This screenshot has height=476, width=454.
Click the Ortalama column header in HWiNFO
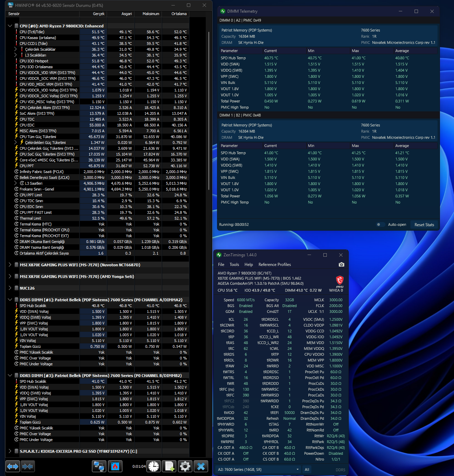[175, 14]
